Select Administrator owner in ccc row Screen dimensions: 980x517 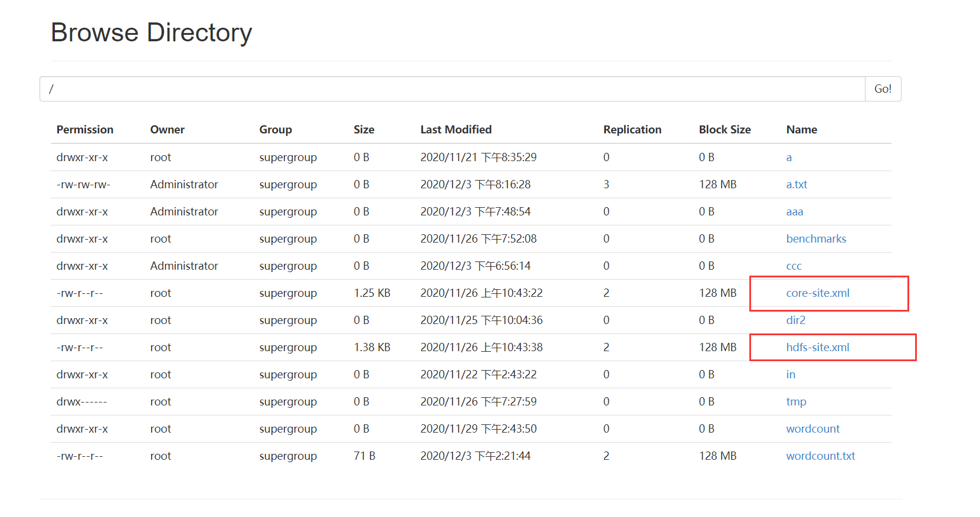click(184, 266)
